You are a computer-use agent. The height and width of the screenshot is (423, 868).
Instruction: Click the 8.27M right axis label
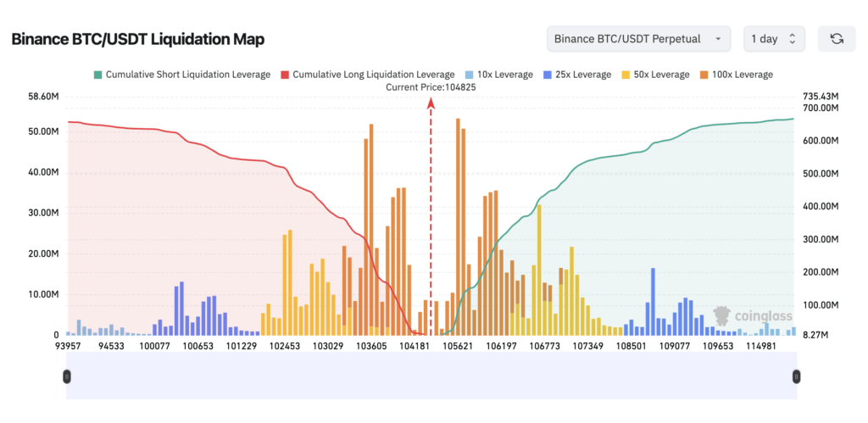(x=815, y=335)
